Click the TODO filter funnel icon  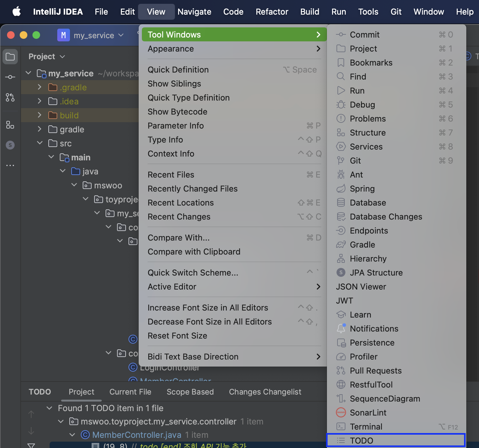(x=31, y=445)
